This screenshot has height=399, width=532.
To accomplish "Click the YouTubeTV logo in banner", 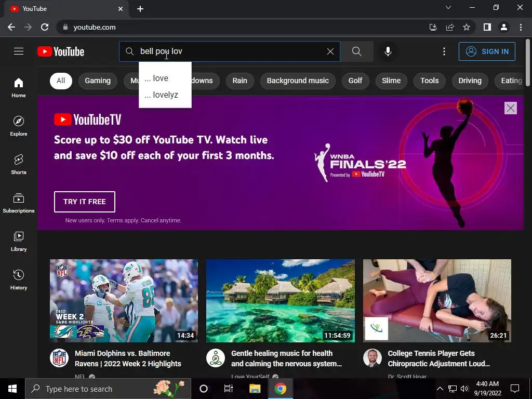I will 87,119.
